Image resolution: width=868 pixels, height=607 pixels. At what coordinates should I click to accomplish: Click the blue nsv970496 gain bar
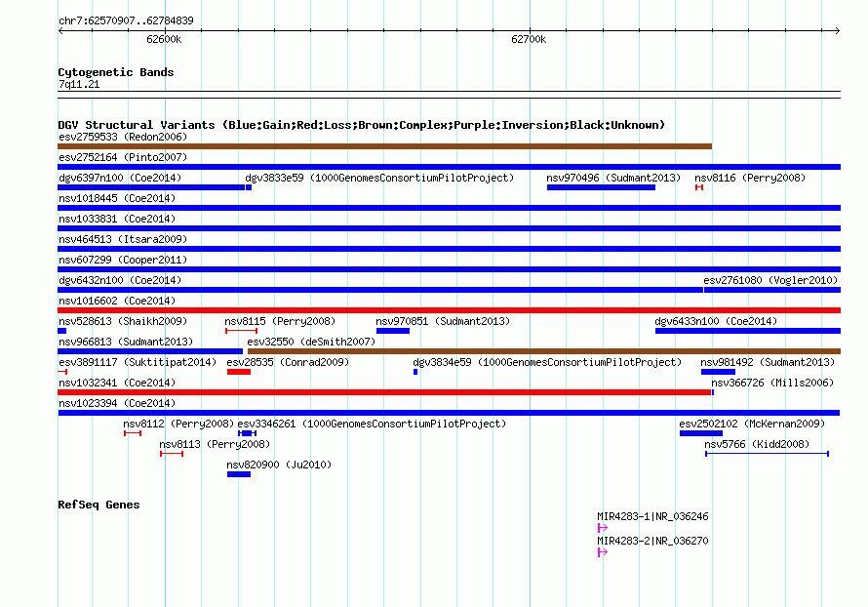[x=601, y=187]
